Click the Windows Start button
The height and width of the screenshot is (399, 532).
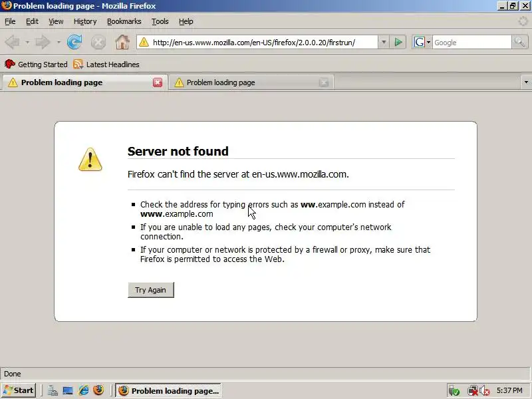[19, 390]
